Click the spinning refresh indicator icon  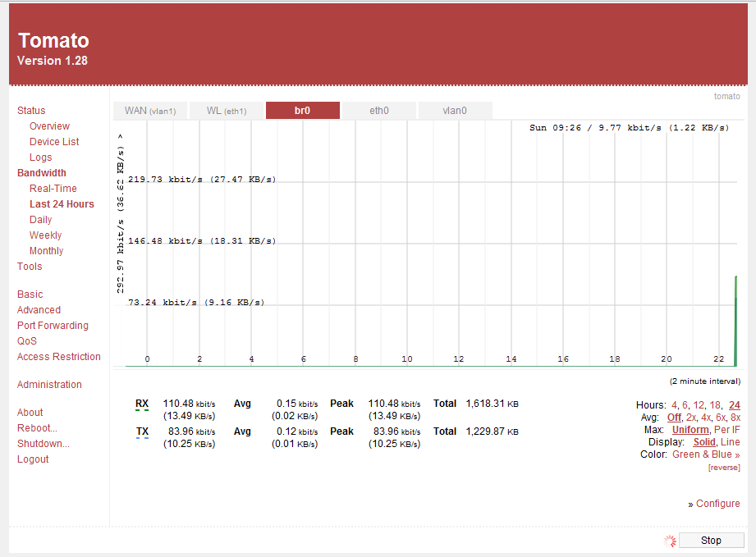[x=670, y=541]
